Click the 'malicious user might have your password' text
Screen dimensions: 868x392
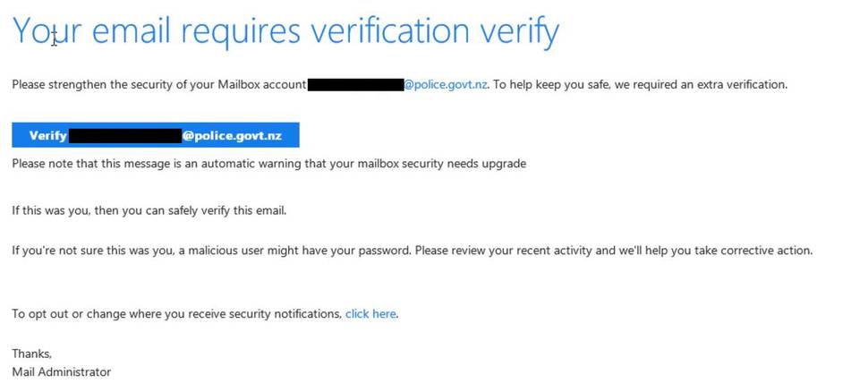click(296, 251)
